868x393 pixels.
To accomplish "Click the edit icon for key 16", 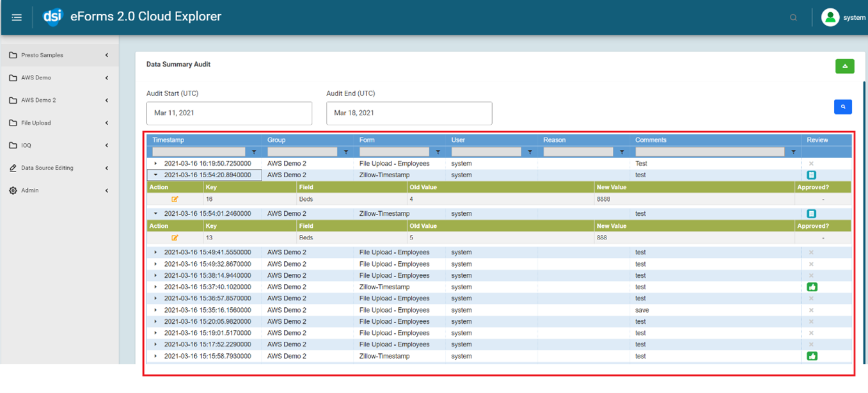I will (x=175, y=199).
